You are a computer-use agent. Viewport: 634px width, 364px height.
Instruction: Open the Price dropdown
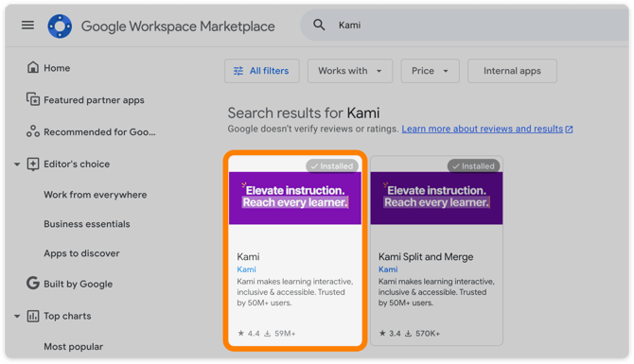[x=430, y=71]
